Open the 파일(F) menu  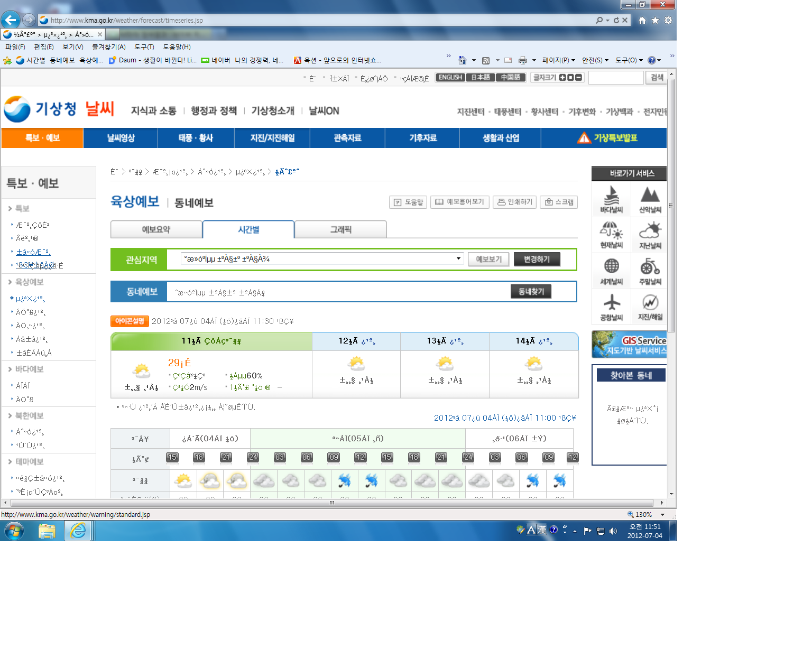(15, 47)
